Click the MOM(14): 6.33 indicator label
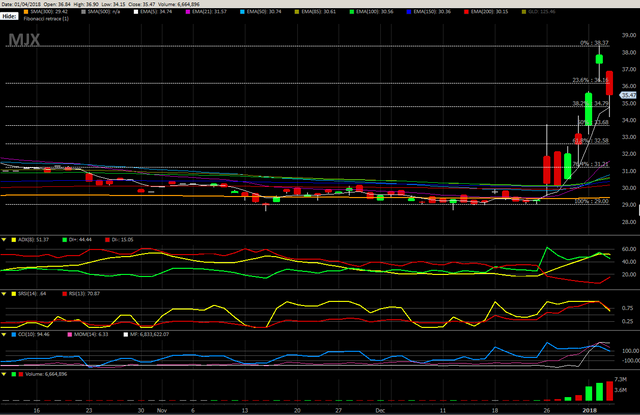640x415 pixels. [91, 335]
